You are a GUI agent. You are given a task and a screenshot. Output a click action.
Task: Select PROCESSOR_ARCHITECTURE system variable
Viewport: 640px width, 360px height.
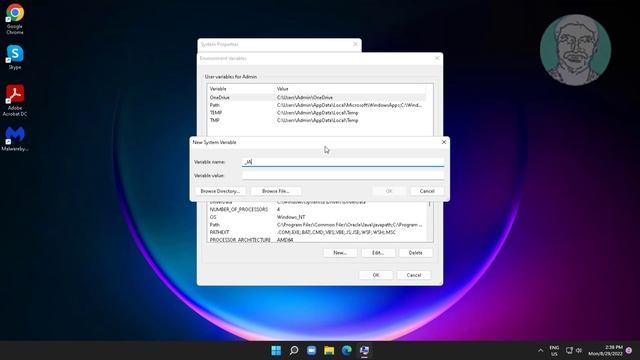[x=317, y=240]
